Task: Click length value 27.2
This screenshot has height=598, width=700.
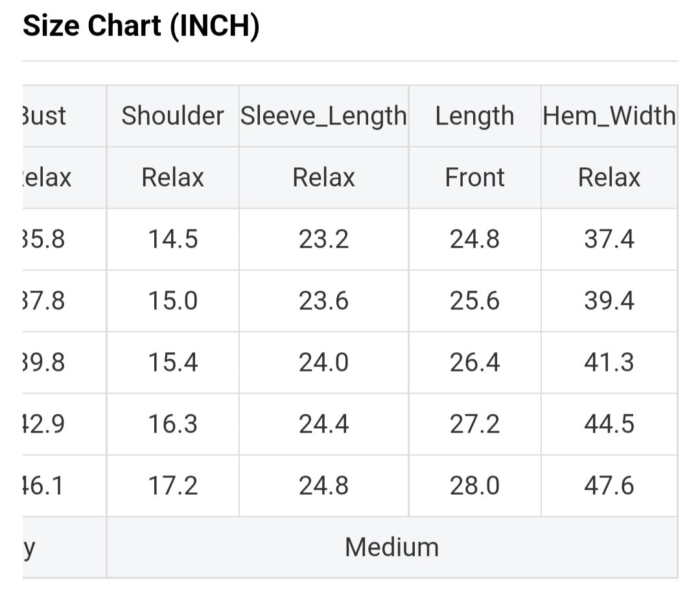Action: tap(474, 424)
